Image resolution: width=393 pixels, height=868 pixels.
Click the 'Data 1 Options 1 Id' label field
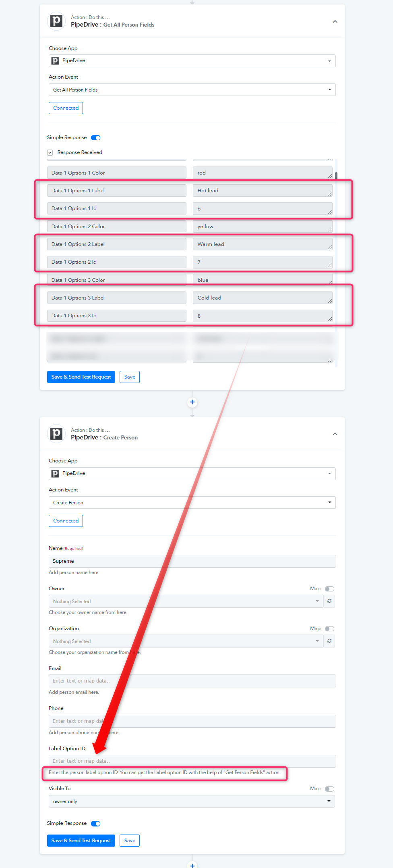point(117,208)
